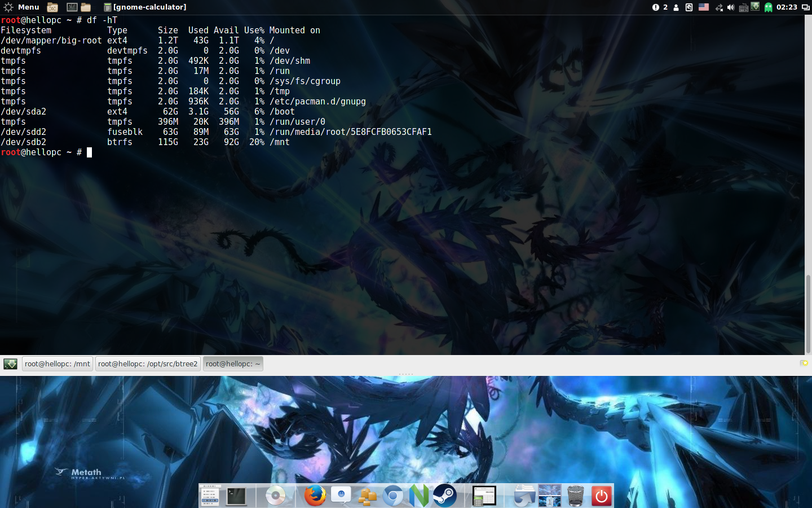Open the screenshot folder launcher in top panel

52,7
